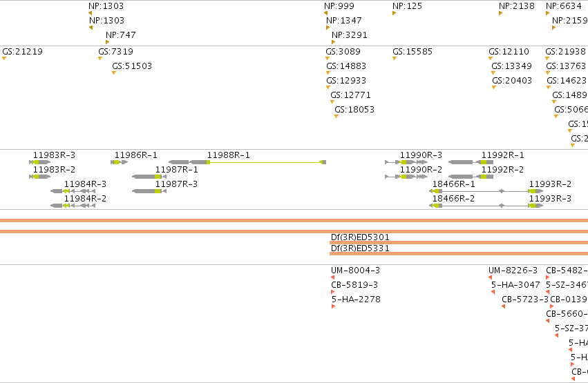The width and height of the screenshot is (588, 383).
Task: Select the GS:3089 triangle marker
Action: point(328,59)
